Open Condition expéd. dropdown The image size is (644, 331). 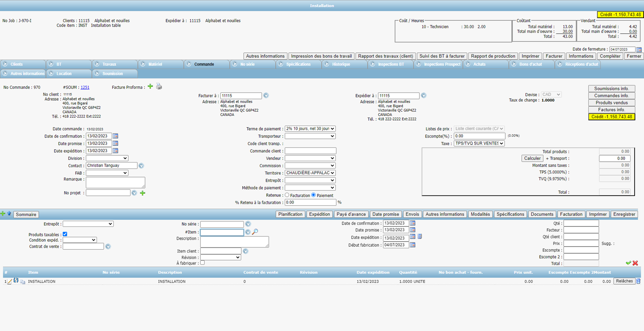(79, 240)
